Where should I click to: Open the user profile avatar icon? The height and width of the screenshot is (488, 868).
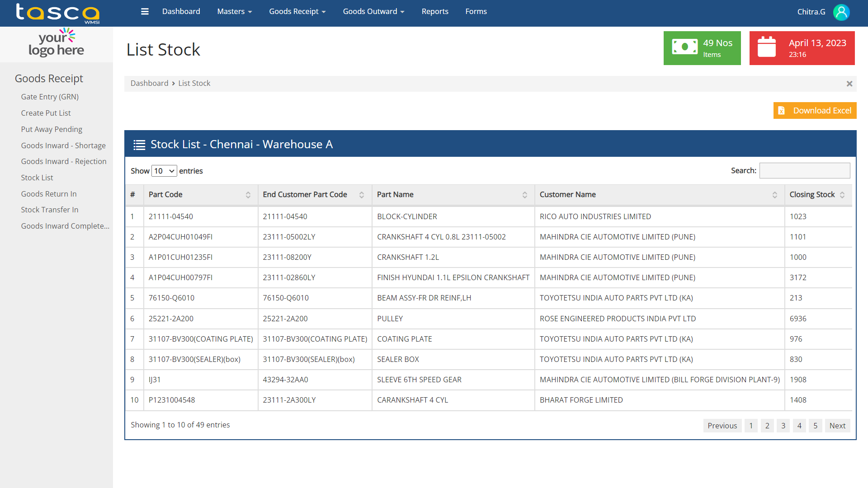841,12
